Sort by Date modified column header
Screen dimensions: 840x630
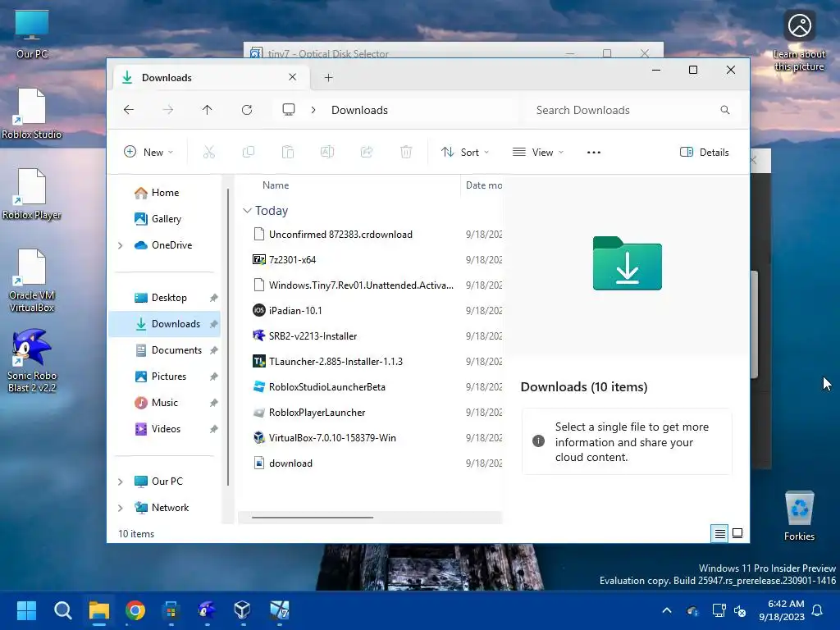click(483, 185)
